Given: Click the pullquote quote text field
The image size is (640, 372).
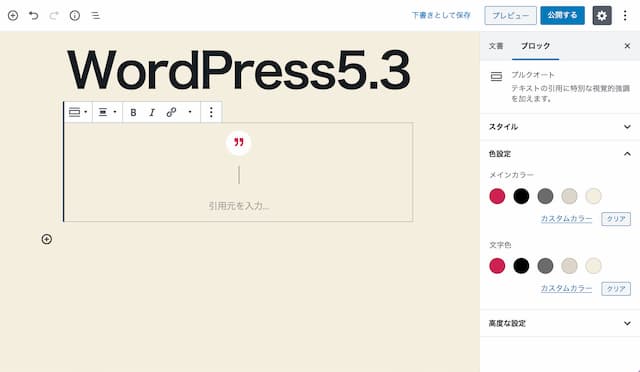Looking at the screenshot, I should coord(239,175).
